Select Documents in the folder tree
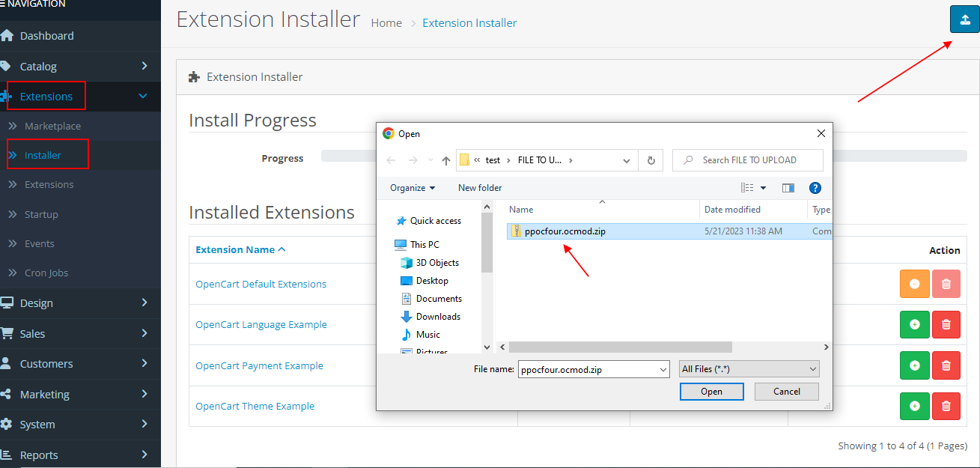Screen dimensions: 980x468 point(431,299)
